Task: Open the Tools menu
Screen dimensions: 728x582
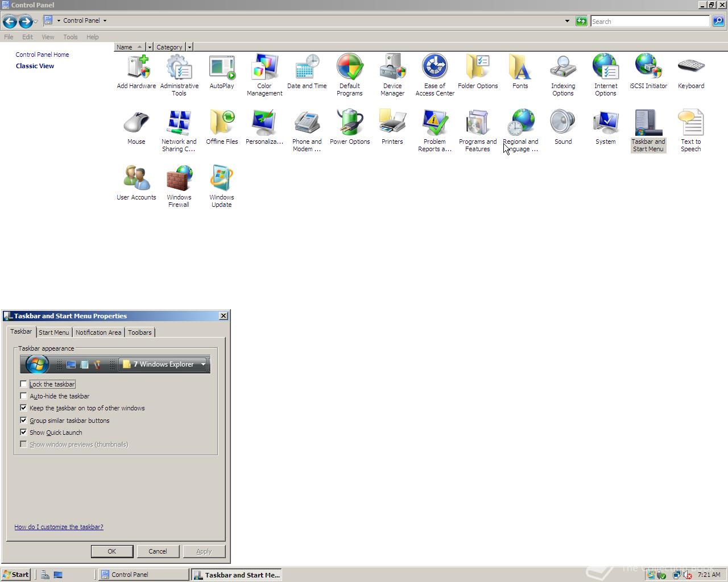Action: tap(71, 37)
